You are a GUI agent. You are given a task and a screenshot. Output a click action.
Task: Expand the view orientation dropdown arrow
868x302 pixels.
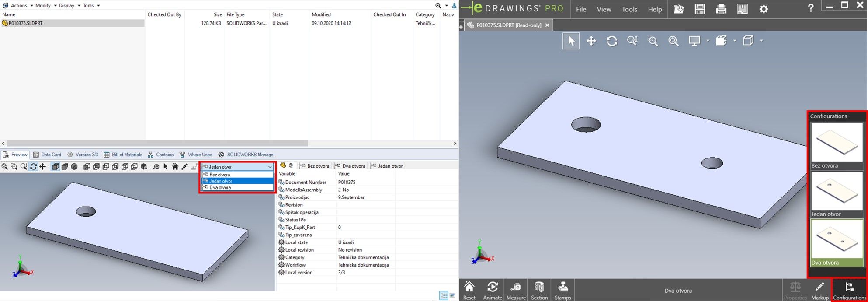[x=761, y=41]
